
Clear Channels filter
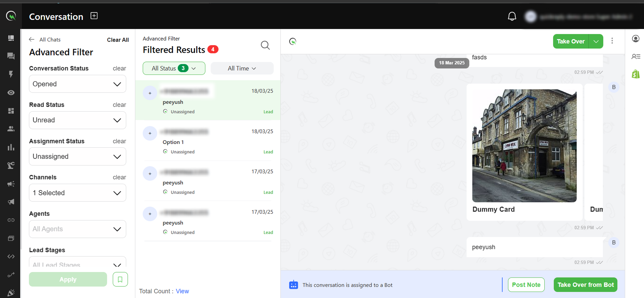pyautogui.click(x=119, y=177)
